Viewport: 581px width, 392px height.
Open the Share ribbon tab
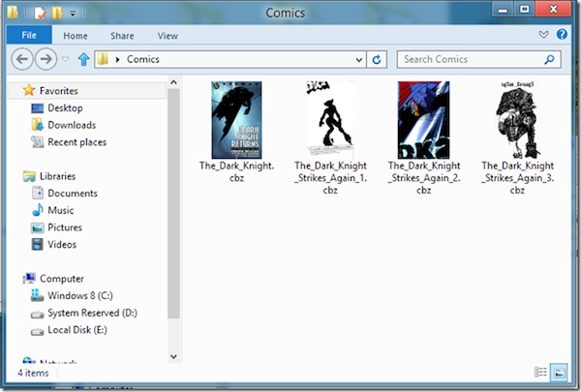click(x=122, y=36)
